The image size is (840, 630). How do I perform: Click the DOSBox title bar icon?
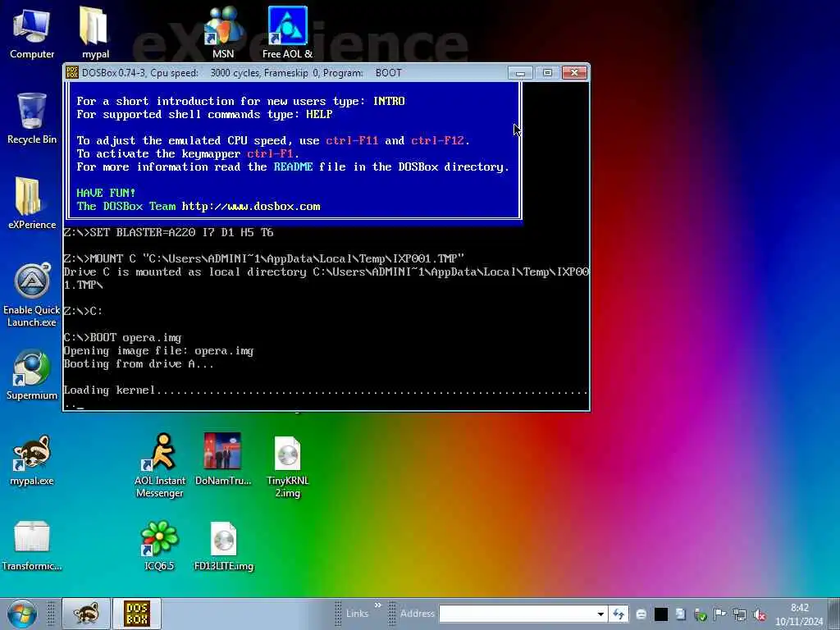tap(72, 72)
